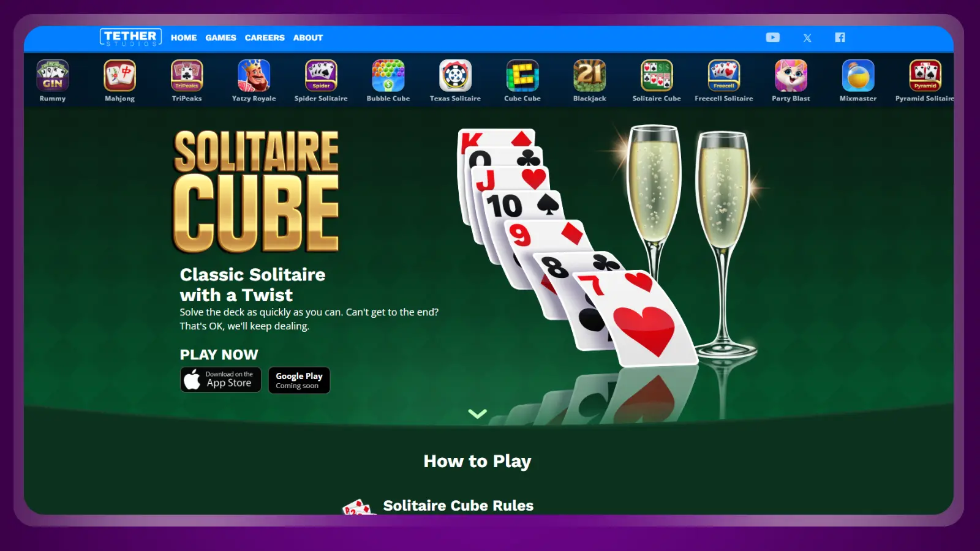Image resolution: width=980 pixels, height=551 pixels.
Task: Open the ABOUT menu item
Action: coord(307,38)
